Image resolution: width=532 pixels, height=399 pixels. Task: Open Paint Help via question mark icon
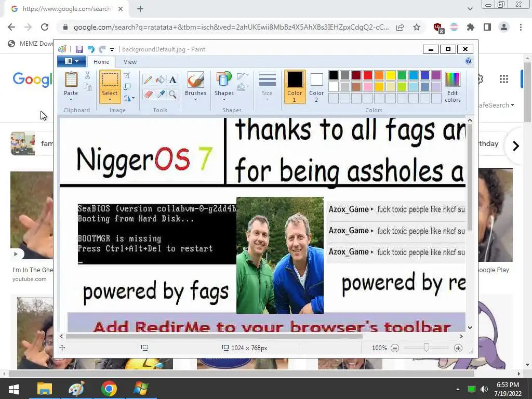point(469,61)
